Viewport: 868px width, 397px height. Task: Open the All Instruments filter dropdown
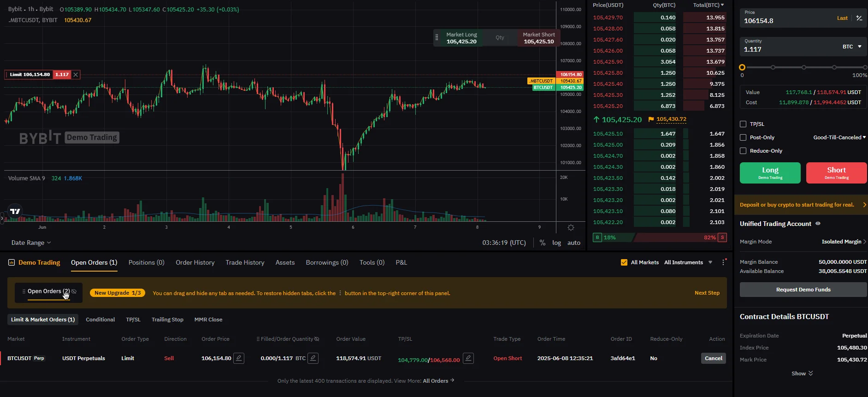point(688,262)
